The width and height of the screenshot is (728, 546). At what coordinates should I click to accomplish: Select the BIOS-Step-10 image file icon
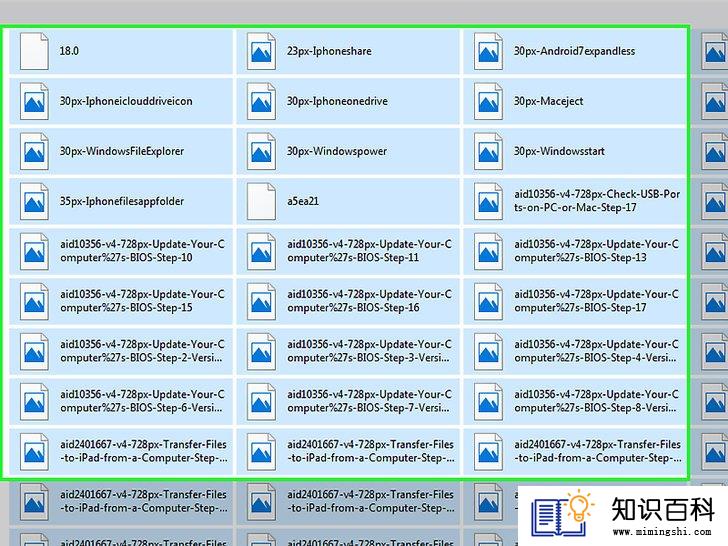click(34, 251)
